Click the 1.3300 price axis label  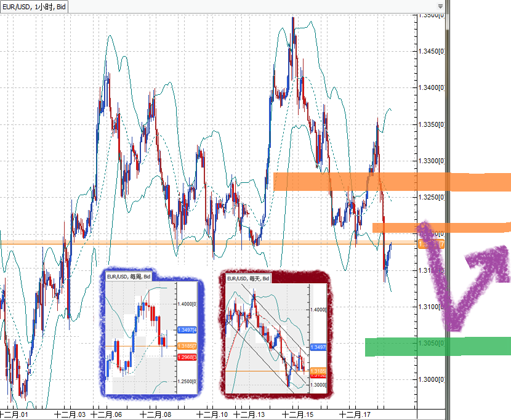pyautogui.click(x=432, y=161)
